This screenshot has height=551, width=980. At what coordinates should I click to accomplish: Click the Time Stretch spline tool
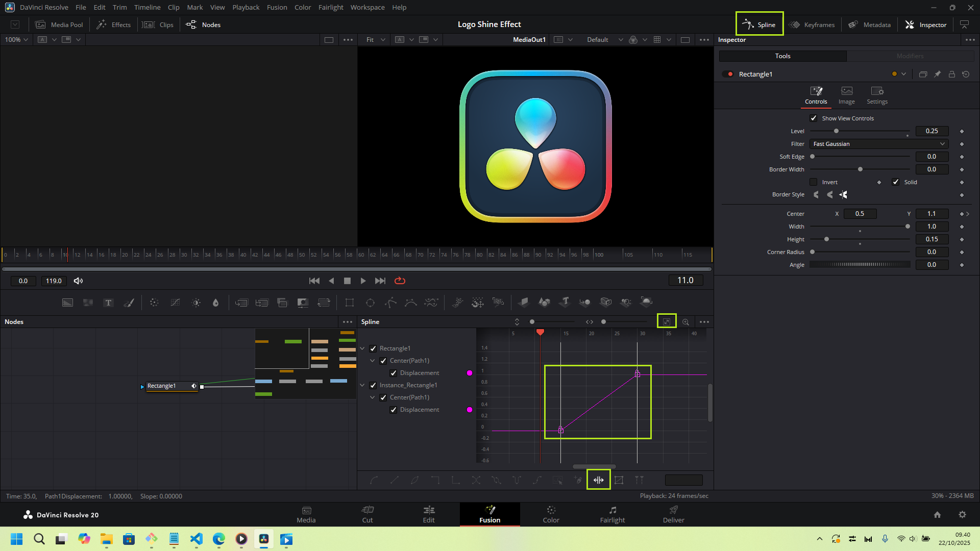[598, 480]
